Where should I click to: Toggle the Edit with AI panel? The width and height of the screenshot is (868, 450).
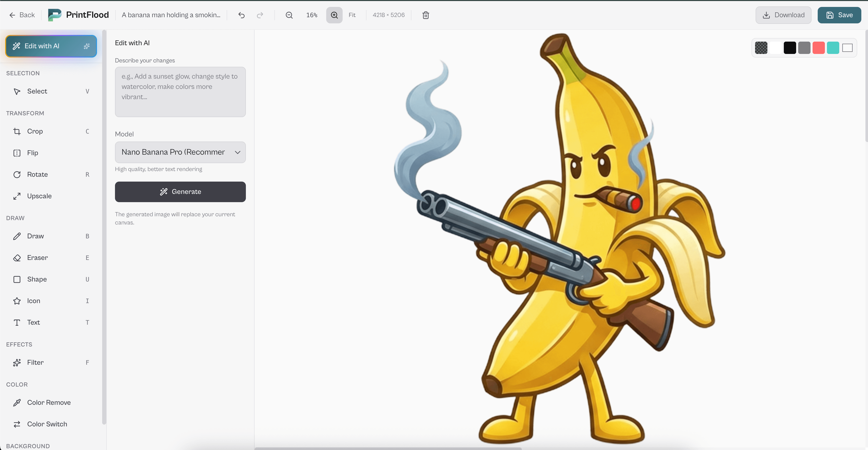click(x=51, y=46)
